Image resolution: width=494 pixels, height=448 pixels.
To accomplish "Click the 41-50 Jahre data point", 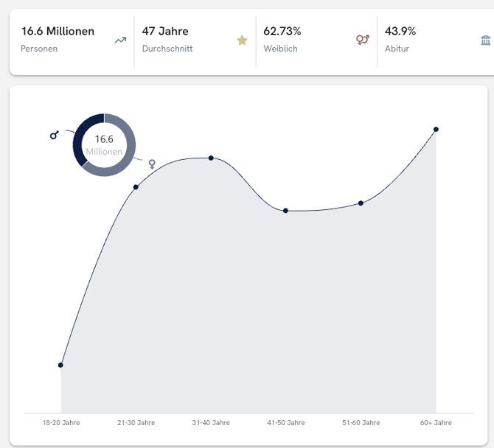I will pos(285,211).
